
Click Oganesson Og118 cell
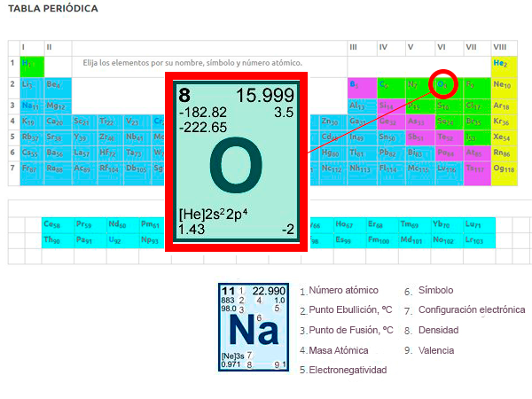504,174
